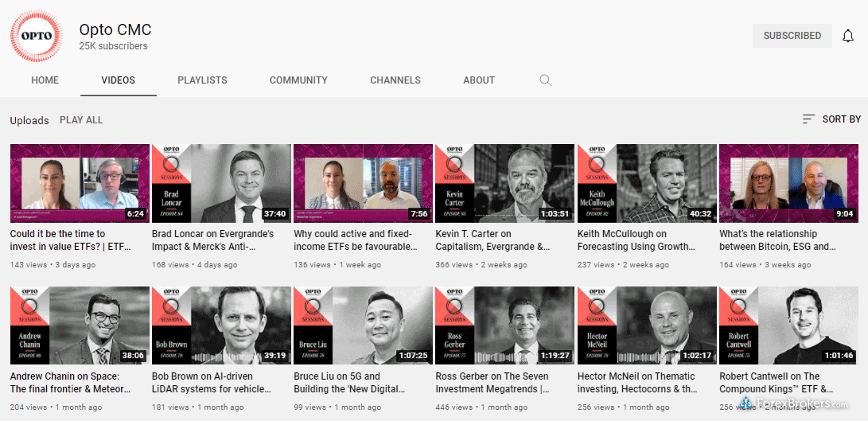Viewport: 868px width, 421px height.
Task: Click the 9:04 duration badge
Action: click(x=844, y=214)
